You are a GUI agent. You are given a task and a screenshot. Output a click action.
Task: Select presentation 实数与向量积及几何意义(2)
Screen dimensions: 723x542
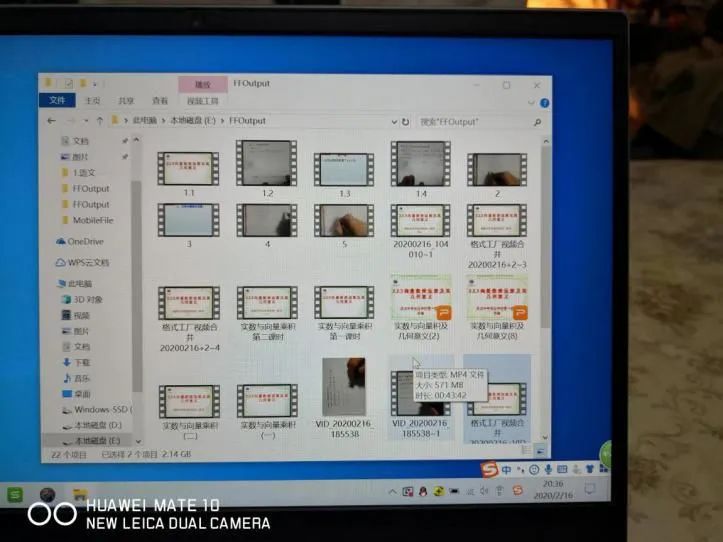click(x=421, y=308)
